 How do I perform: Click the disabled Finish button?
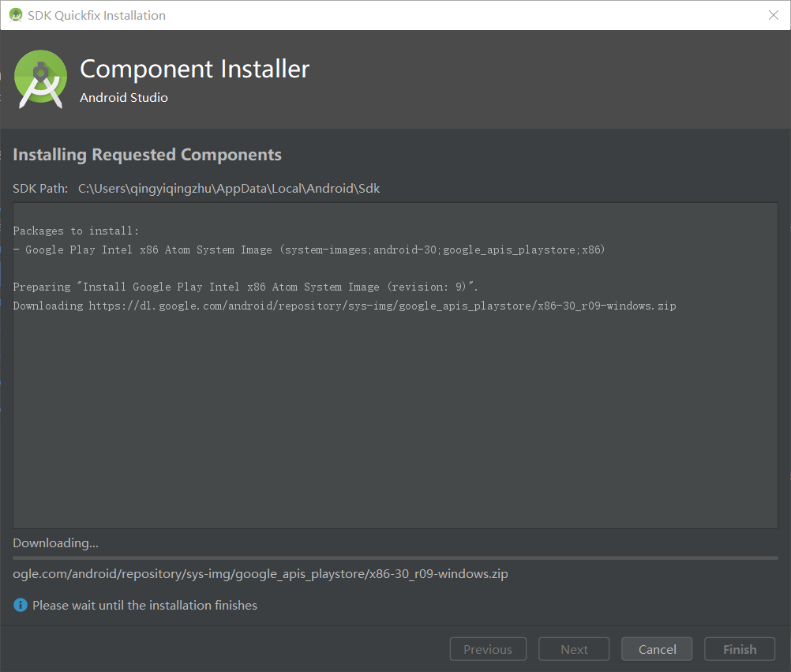(740, 649)
